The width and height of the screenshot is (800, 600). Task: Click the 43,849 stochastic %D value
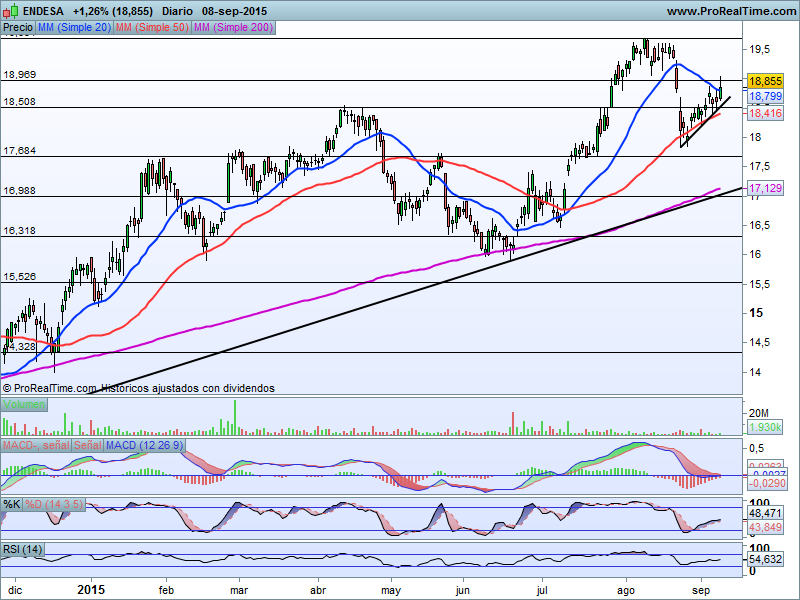coord(765,527)
